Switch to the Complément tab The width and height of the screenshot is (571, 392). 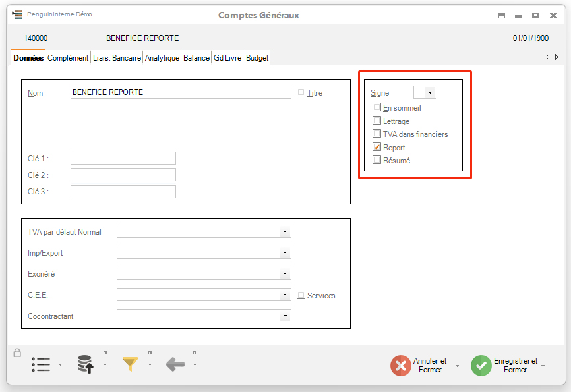coord(68,58)
